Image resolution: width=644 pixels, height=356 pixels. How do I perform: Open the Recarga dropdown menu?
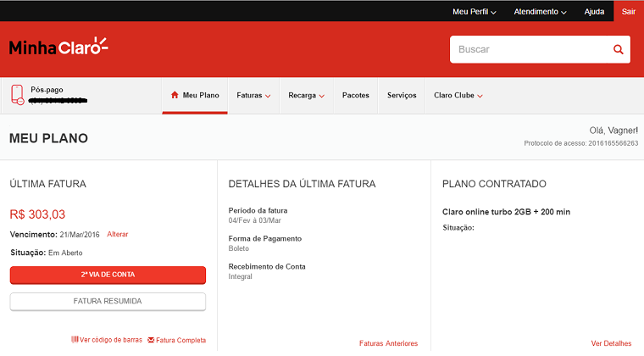[x=307, y=95]
